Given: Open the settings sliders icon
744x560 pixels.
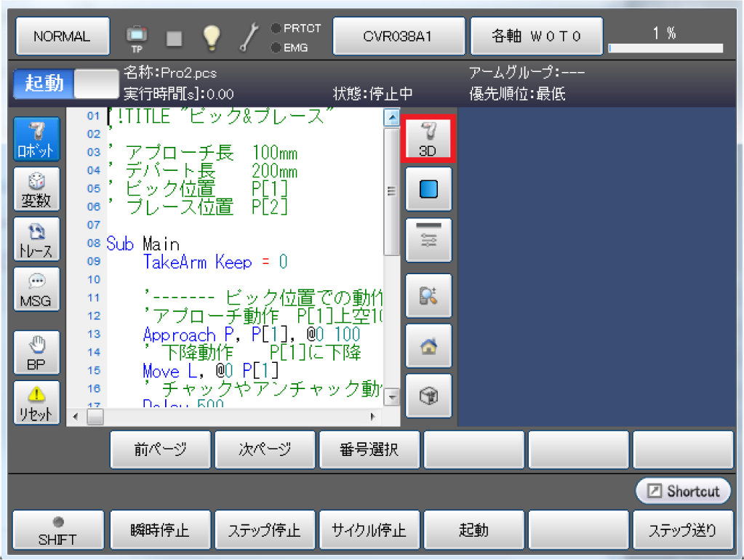Looking at the screenshot, I should [x=428, y=239].
